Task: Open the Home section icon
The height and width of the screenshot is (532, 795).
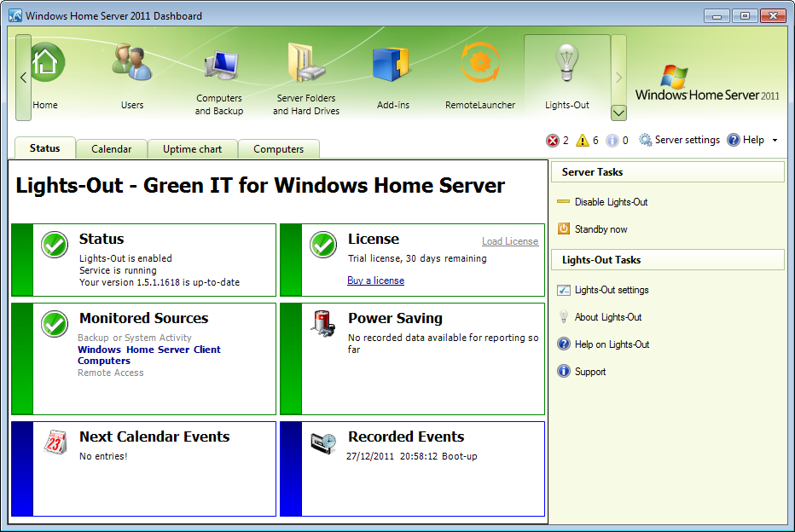Action: 46,62
